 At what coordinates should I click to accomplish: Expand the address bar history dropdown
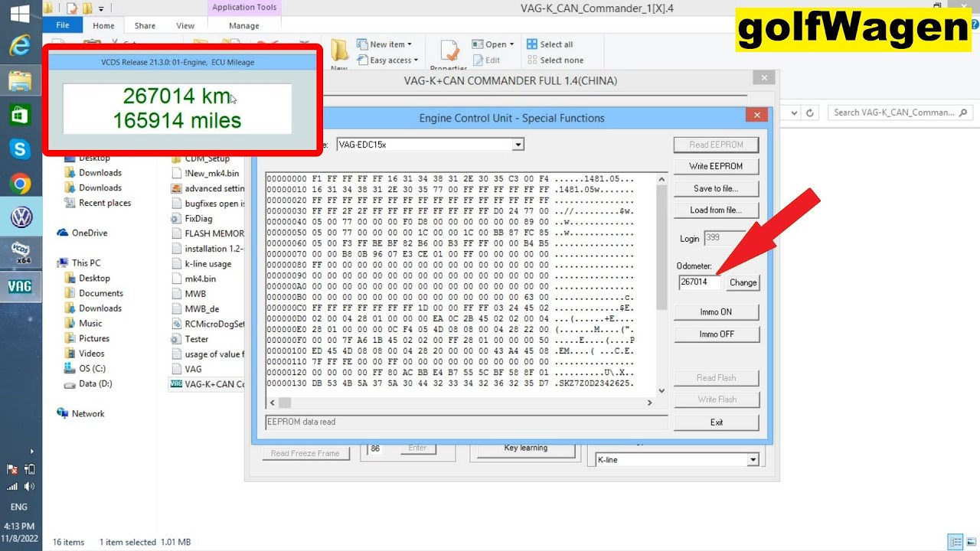coord(795,112)
